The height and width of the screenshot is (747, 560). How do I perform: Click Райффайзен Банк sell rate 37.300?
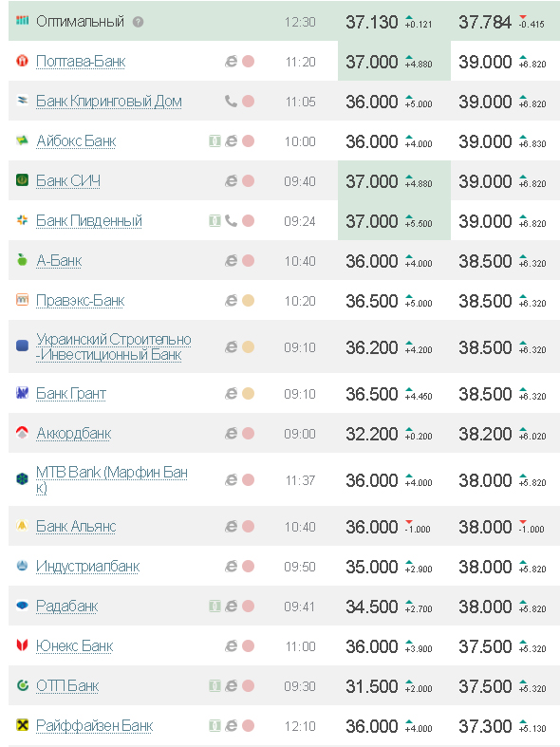click(485, 726)
